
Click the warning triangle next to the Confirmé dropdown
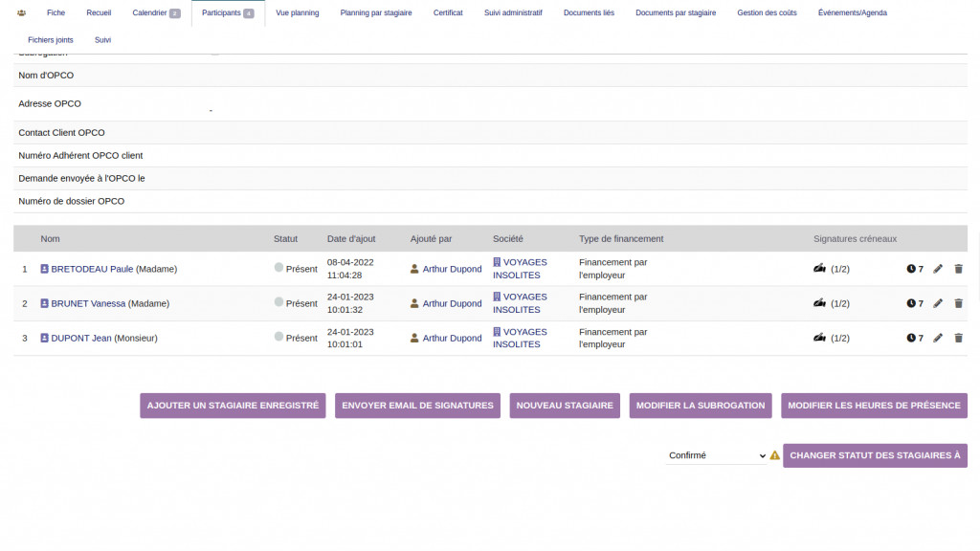pyautogui.click(x=775, y=455)
